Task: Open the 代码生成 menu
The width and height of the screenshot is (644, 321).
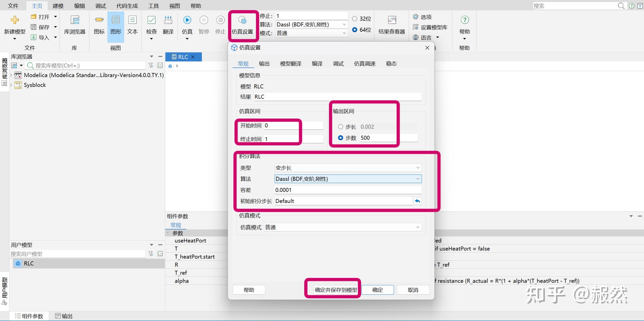Action: pos(127,6)
